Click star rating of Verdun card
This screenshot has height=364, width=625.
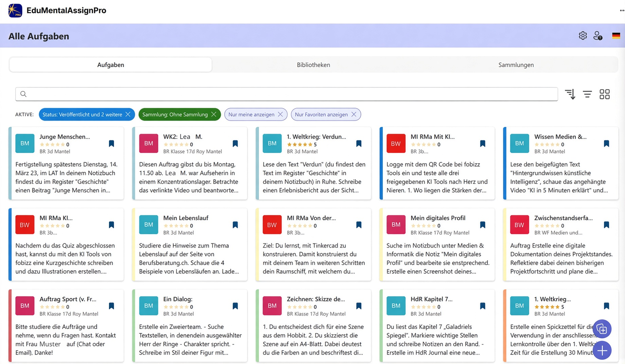[x=300, y=145]
